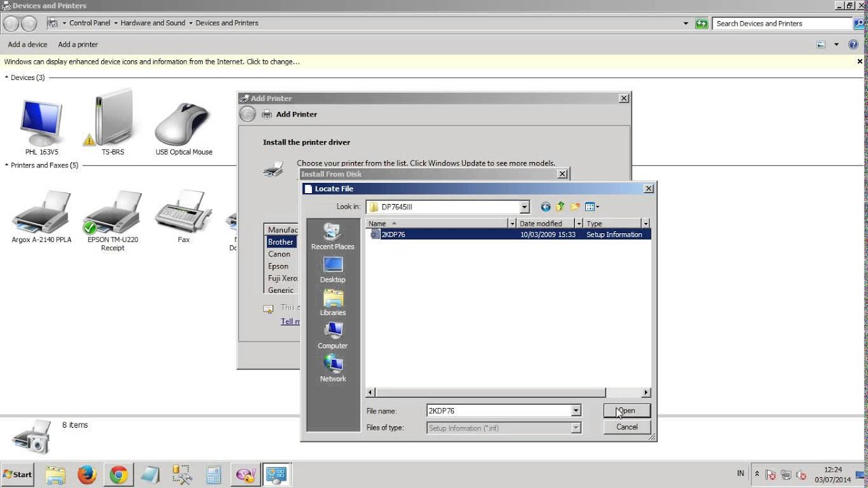Open Chrome from the taskbar

pos(118,474)
